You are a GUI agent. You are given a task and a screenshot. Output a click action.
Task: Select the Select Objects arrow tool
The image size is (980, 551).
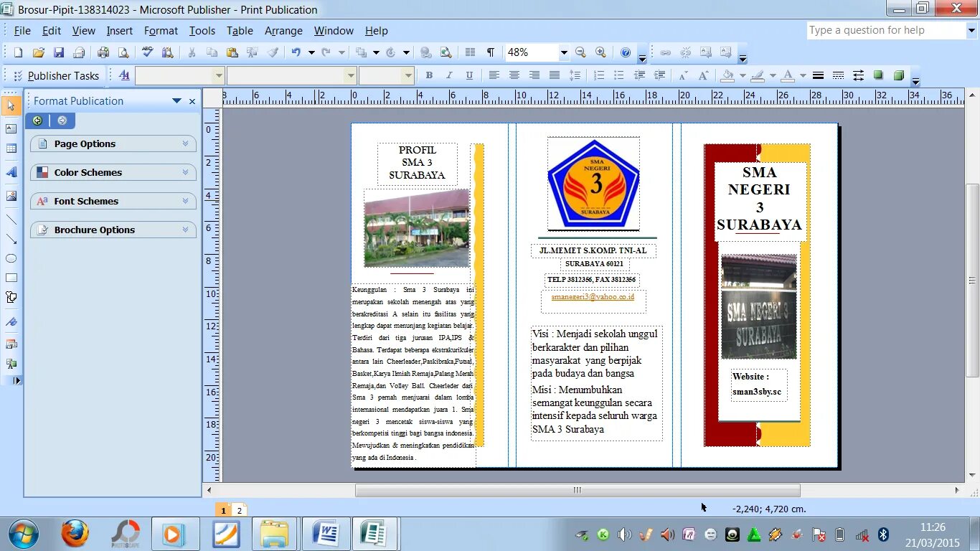[11, 106]
